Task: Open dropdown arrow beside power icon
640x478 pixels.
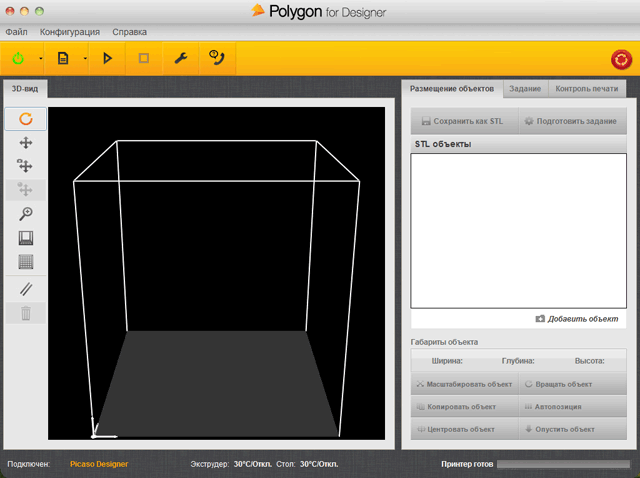Action: [x=40, y=58]
